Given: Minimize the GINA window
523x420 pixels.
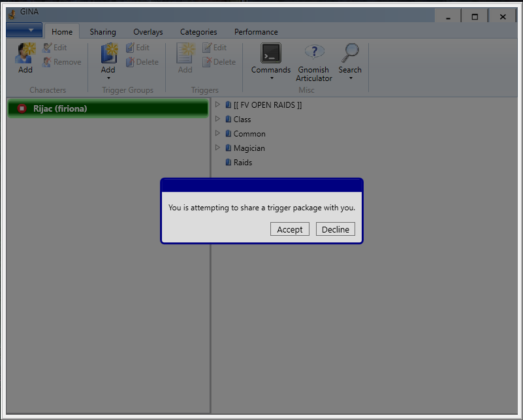Looking at the screenshot, I should [448, 16].
